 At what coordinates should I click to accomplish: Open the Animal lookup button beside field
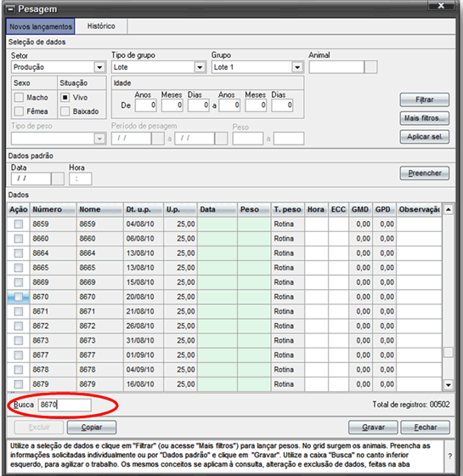(x=370, y=67)
